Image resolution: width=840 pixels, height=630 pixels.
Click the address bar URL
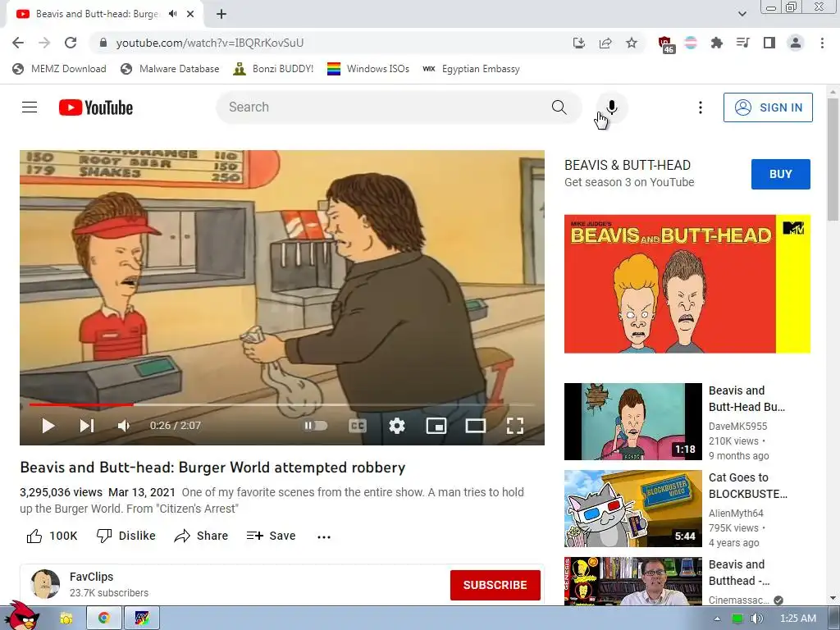(x=209, y=43)
